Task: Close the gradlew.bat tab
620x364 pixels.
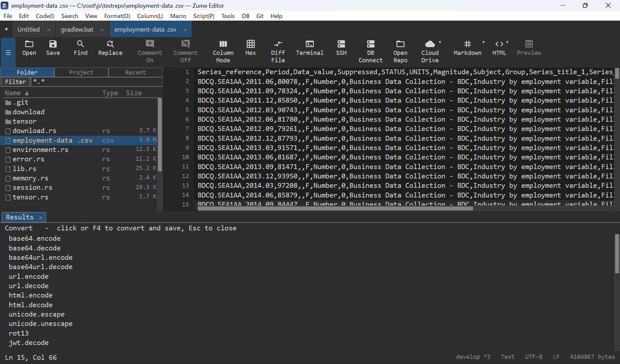Action: point(102,30)
